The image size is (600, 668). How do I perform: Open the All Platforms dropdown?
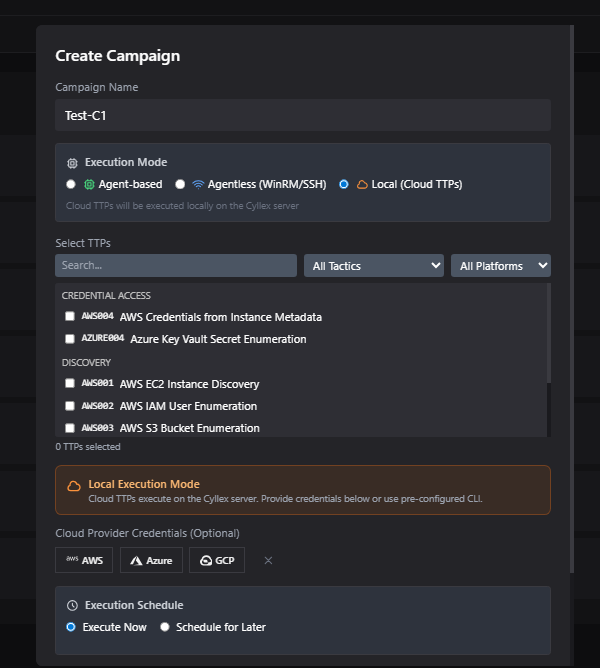point(501,265)
